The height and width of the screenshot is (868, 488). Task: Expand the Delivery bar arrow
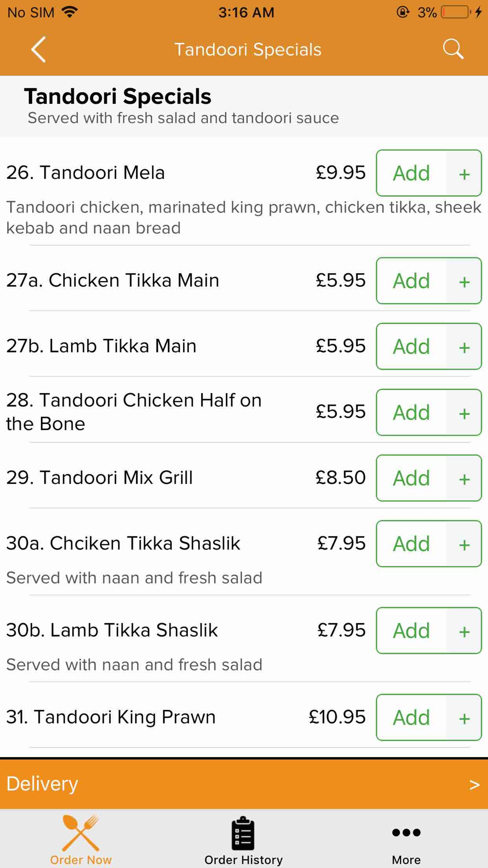[x=474, y=785]
